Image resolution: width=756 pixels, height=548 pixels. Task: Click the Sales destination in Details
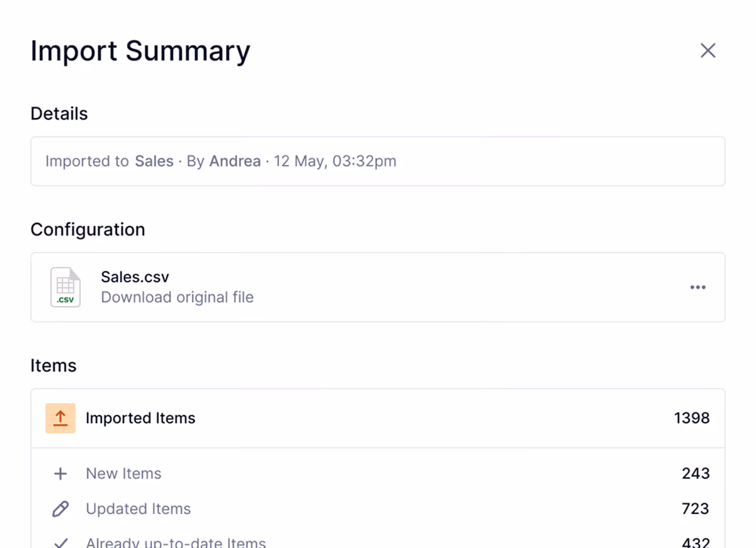154,161
